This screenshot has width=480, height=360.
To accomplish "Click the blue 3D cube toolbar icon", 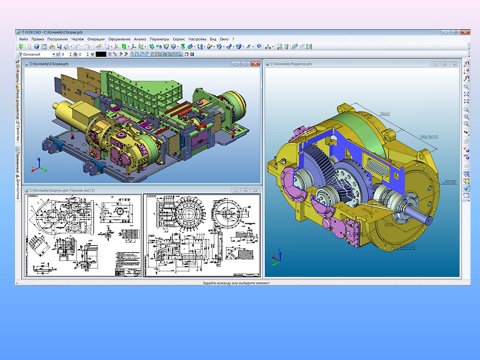I will click(37, 47).
